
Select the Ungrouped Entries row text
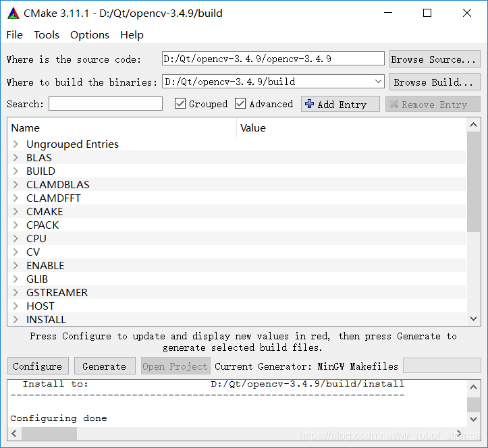72,144
